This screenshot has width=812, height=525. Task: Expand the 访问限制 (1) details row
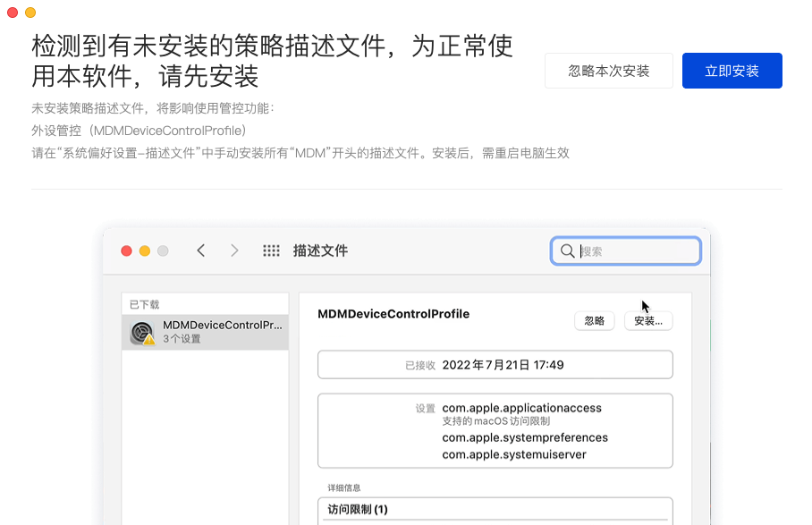(495, 510)
